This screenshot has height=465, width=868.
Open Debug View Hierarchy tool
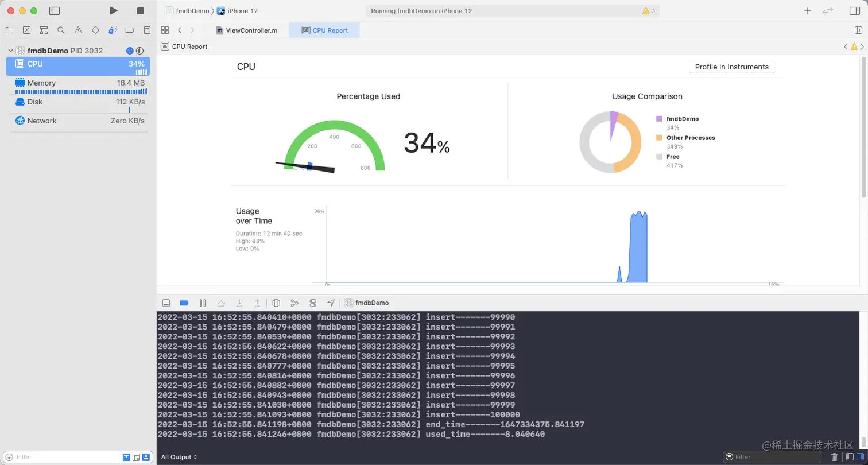point(276,303)
